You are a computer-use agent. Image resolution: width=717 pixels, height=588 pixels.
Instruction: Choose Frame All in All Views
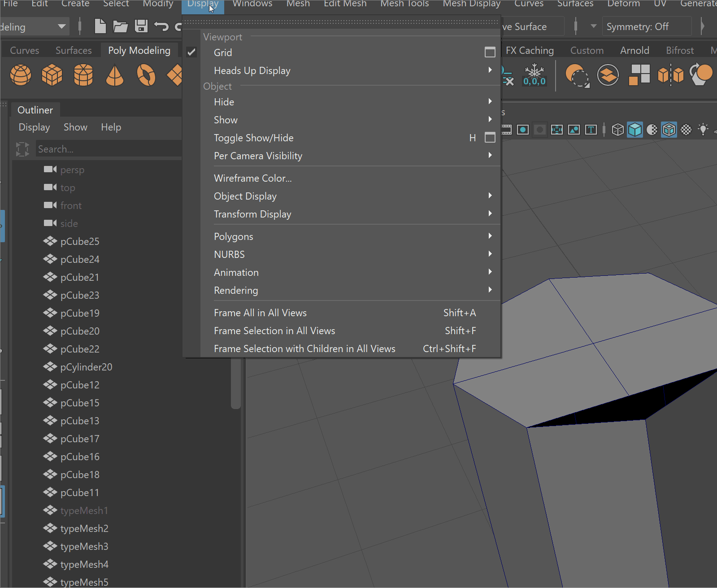coord(260,313)
